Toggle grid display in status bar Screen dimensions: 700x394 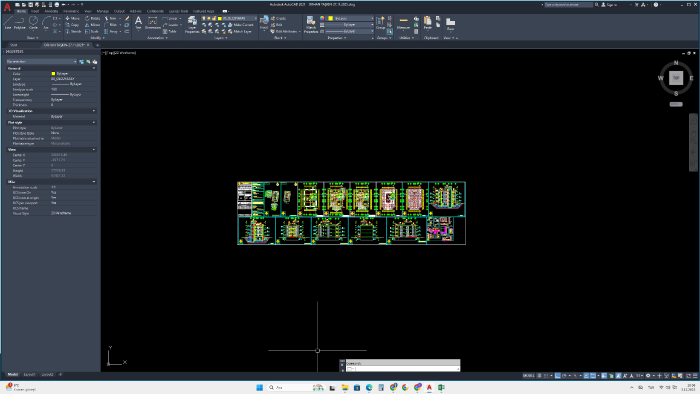click(x=539, y=376)
